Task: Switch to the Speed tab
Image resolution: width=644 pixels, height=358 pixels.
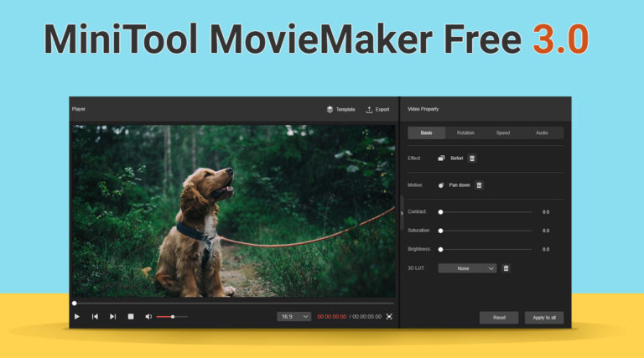Action: click(x=503, y=132)
